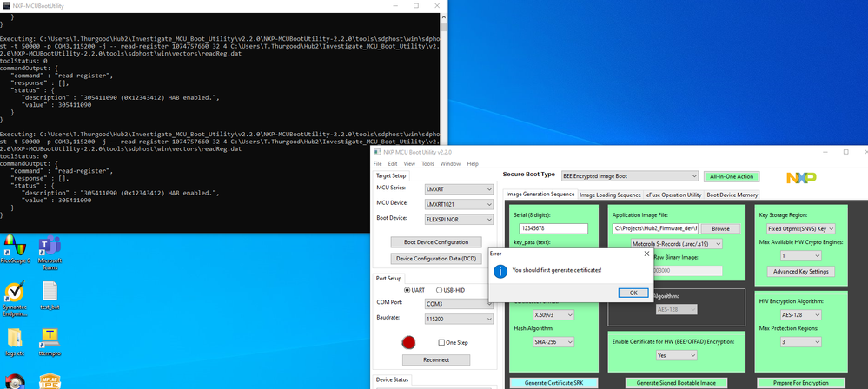Click OK in Error dialog
This screenshot has height=389, width=868.
pos(633,293)
